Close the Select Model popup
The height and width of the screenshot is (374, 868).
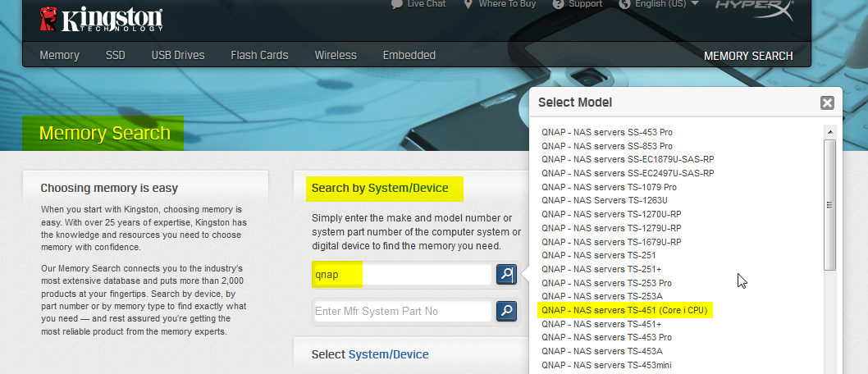[x=827, y=103]
